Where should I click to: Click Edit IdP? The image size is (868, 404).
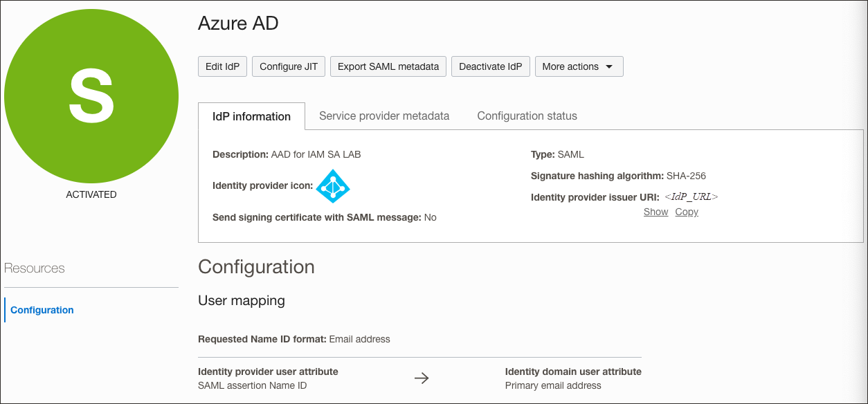[222, 66]
